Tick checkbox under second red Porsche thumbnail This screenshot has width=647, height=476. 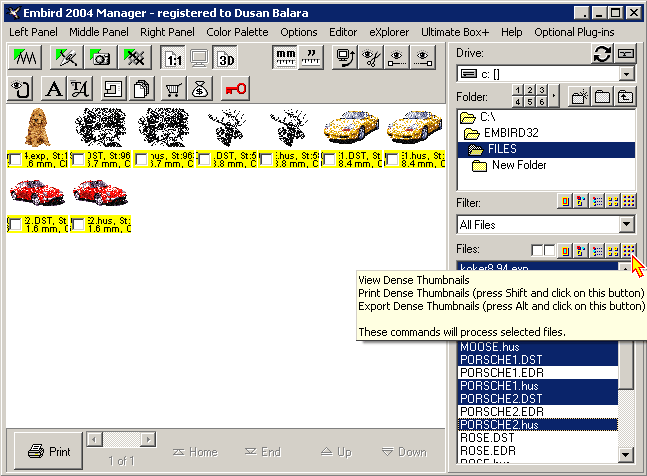(x=78, y=224)
